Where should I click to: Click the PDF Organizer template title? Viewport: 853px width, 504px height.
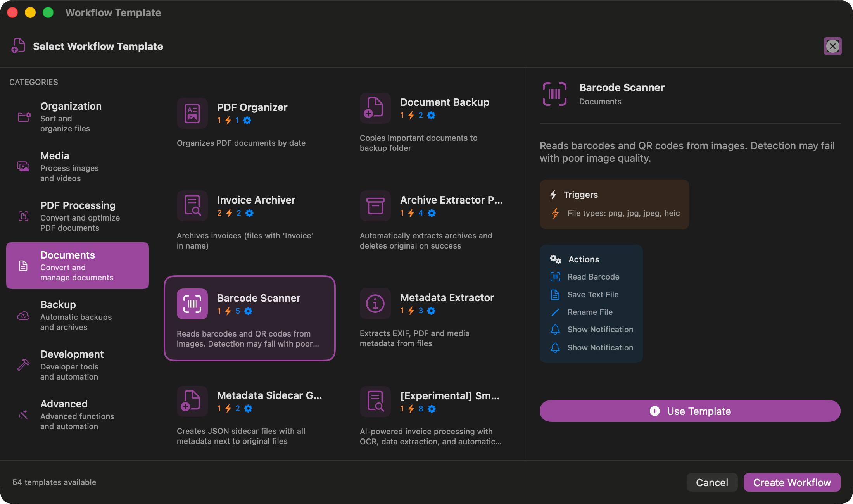[x=252, y=107]
